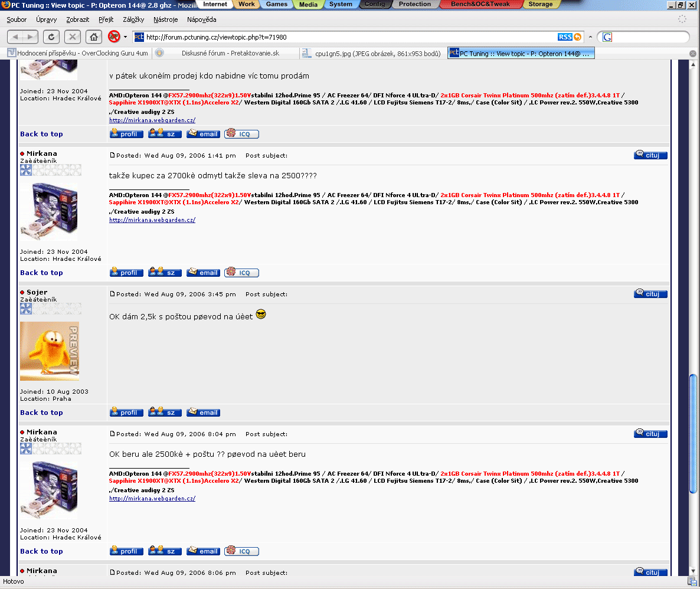Viewport: 700px width, 589px height.
Task: Open the mirkana.webgarden.cz link in the 8:04 pm post
Action: (152, 499)
